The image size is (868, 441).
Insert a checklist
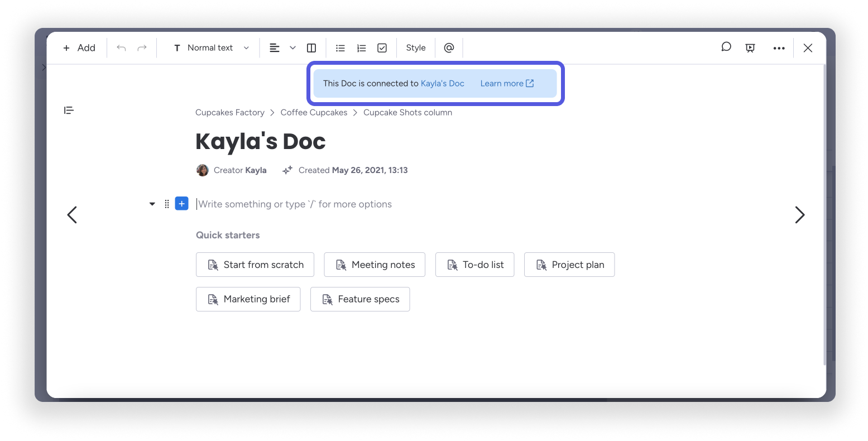point(382,48)
